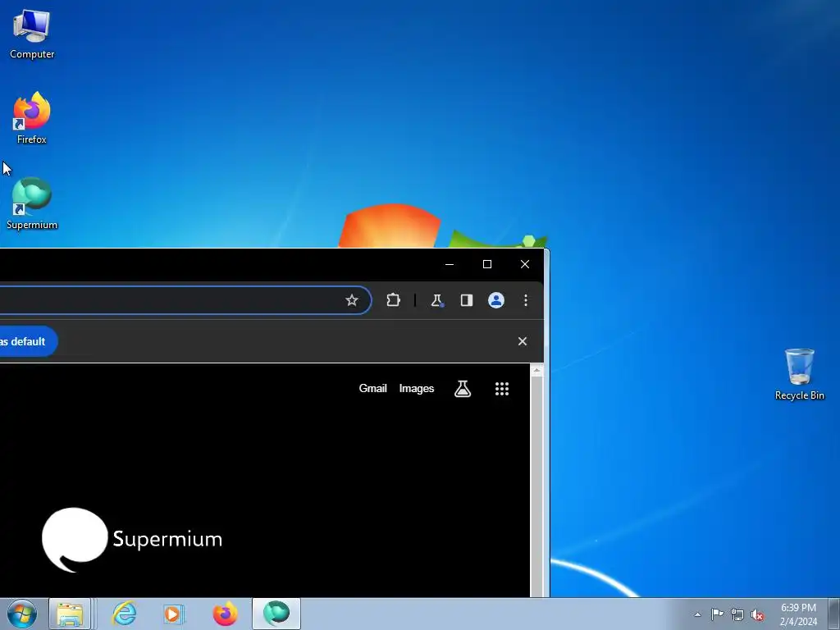The image size is (840, 630).
Task: Show hidden system tray icons
Action: [x=697, y=614]
